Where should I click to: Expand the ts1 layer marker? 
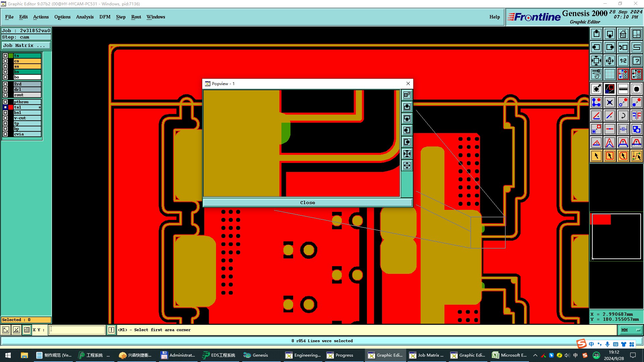tap(40, 107)
